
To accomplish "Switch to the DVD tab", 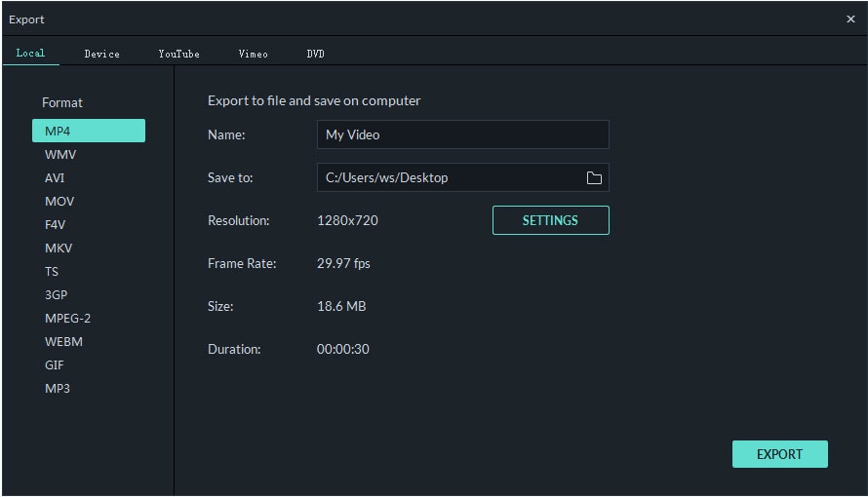I will (316, 54).
